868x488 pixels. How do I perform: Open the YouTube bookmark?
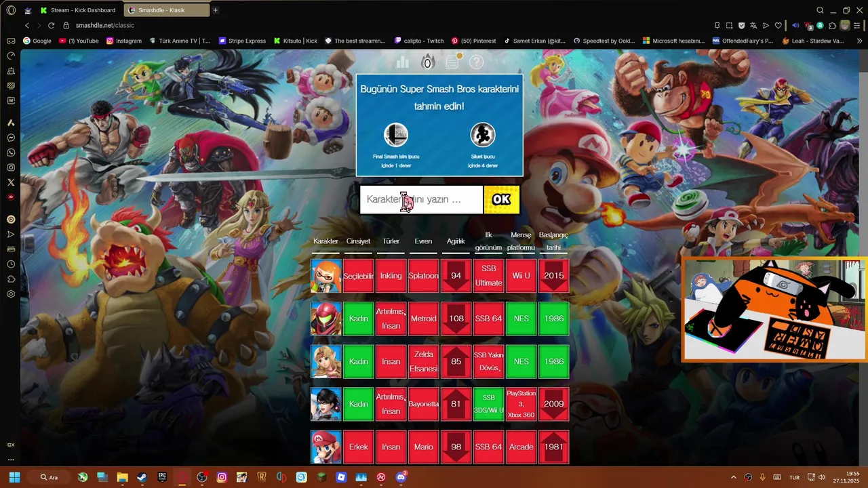(x=79, y=41)
